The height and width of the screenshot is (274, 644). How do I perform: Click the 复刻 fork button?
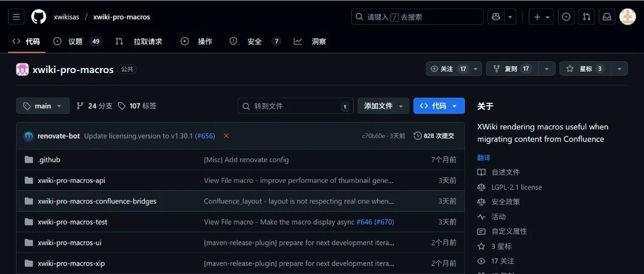512,68
